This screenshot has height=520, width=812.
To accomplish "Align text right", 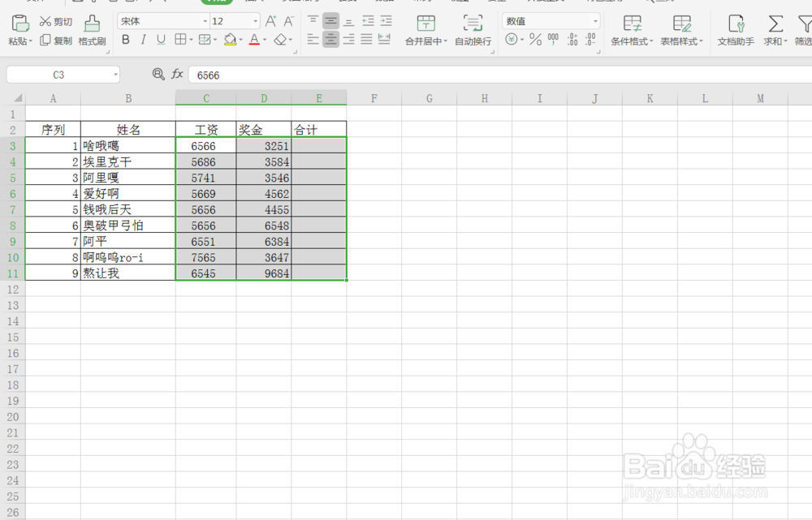I will 349,39.
